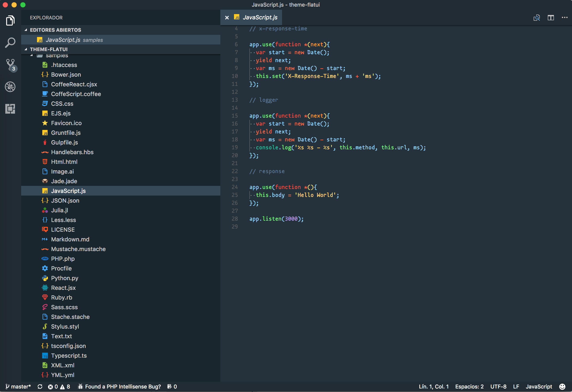Synchronize changes with the status bar sync icon

coord(40,386)
